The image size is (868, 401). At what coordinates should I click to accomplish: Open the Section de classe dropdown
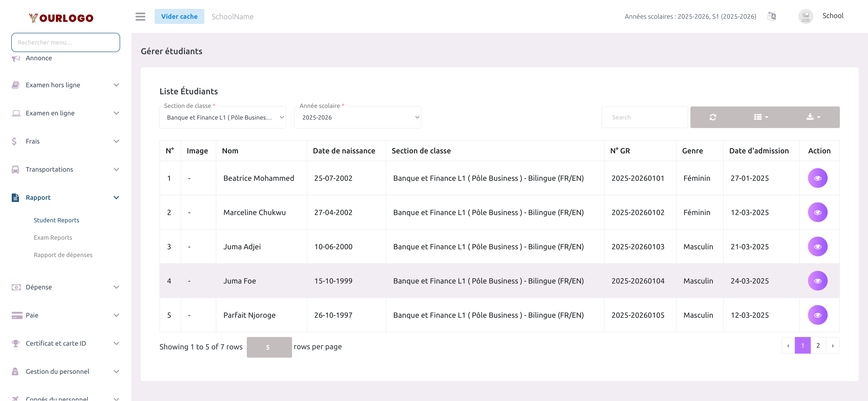click(x=222, y=117)
